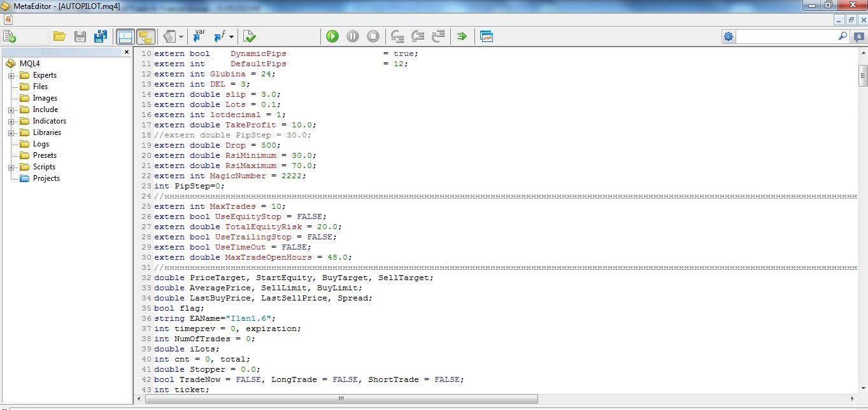
Task: Expand the Libraries folder
Action: (x=11, y=132)
